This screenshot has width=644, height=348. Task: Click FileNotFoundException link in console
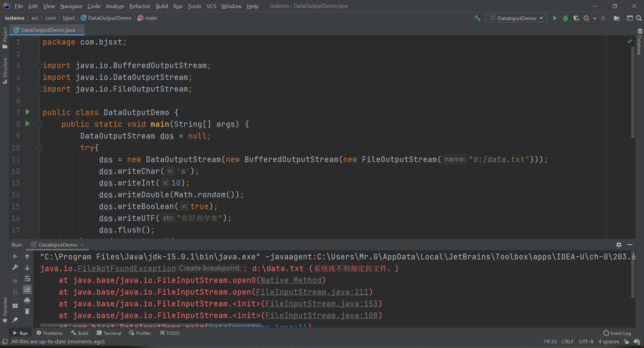[x=126, y=268]
